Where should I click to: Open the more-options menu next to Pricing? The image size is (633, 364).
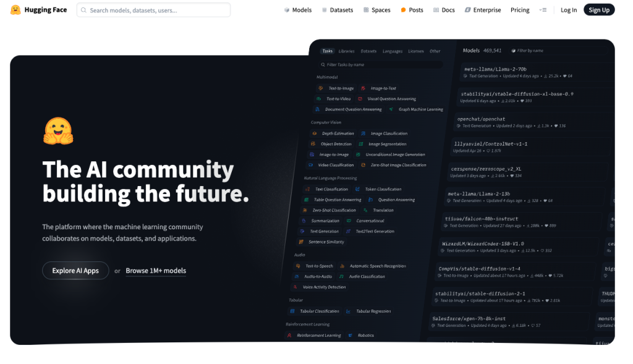[543, 10]
